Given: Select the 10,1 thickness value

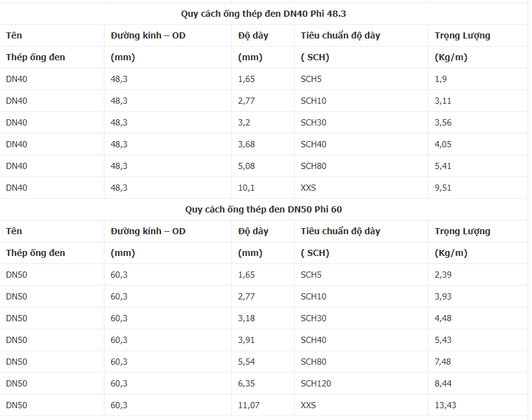Looking at the screenshot, I should [x=246, y=188].
